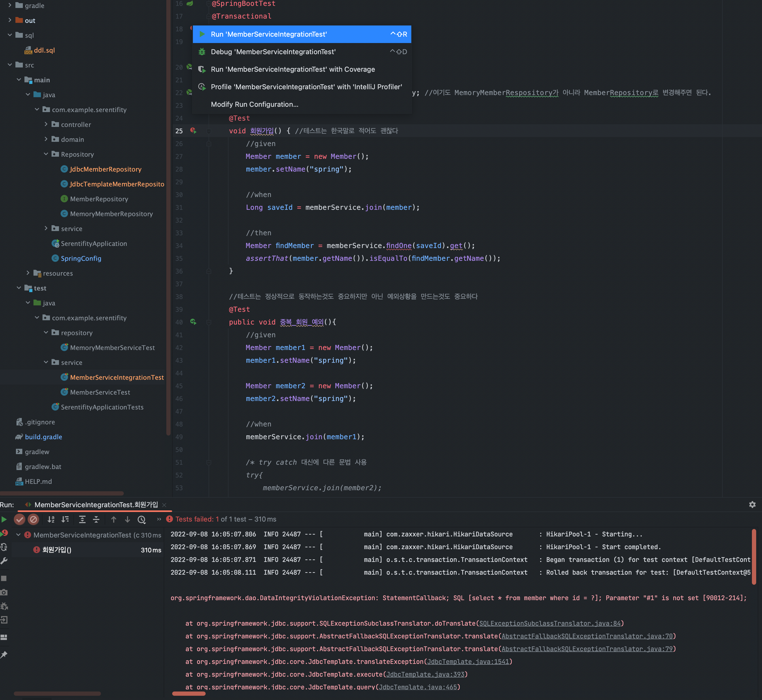Choose Run with Coverage menu item
The width and height of the screenshot is (762, 700).
[302, 69]
